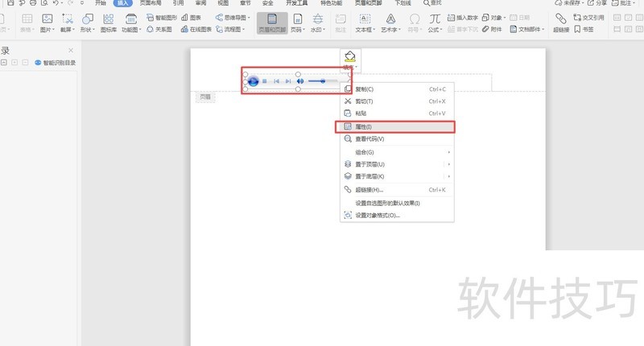
Task: Click the Redo arrow icon
Action: click(70, 2)
